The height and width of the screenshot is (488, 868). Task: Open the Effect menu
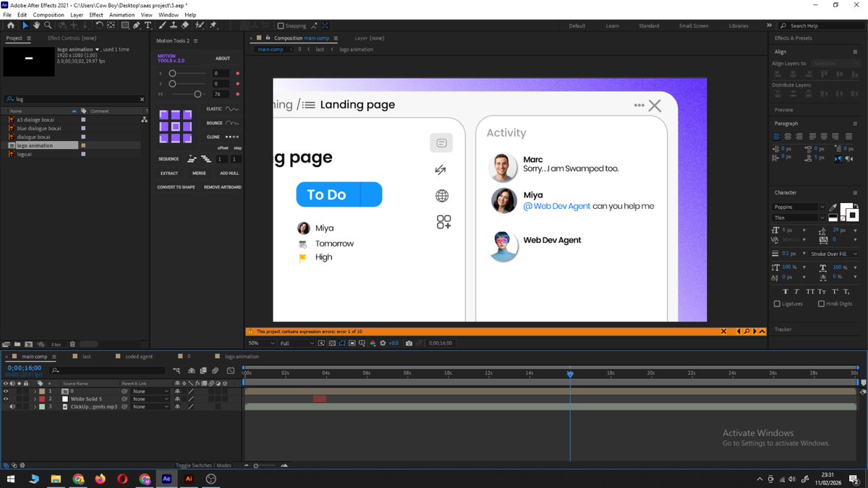coord(96,14)
